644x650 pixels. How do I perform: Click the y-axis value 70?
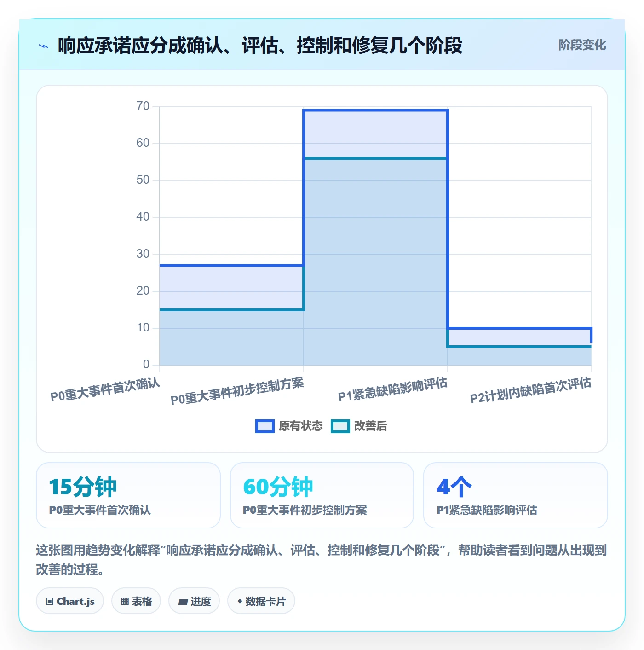point(143,106)
